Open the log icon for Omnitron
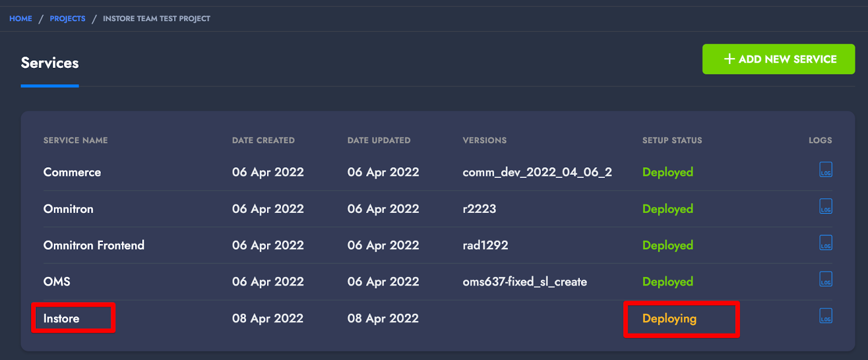 (x=826, y=206)
